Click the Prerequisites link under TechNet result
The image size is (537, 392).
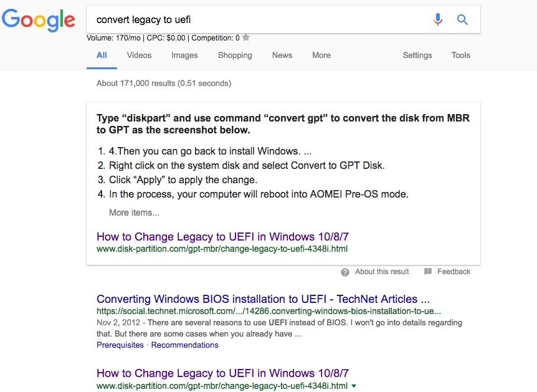tap(120, 345)
